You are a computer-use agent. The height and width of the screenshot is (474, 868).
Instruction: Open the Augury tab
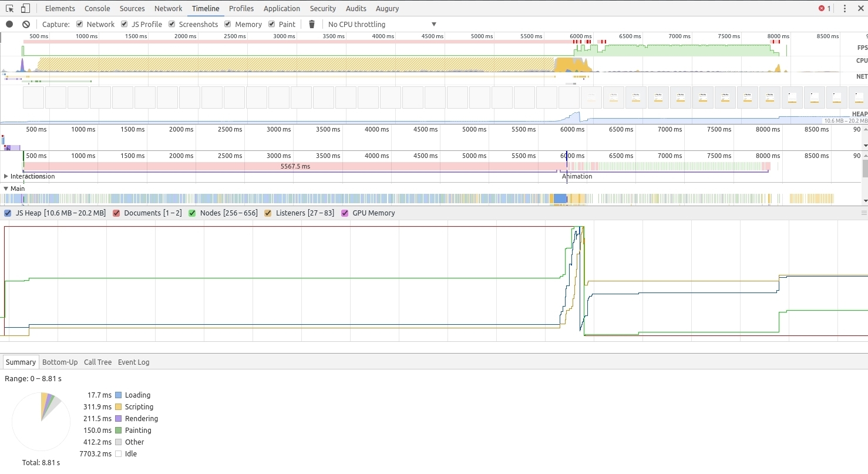coord(388,8)
